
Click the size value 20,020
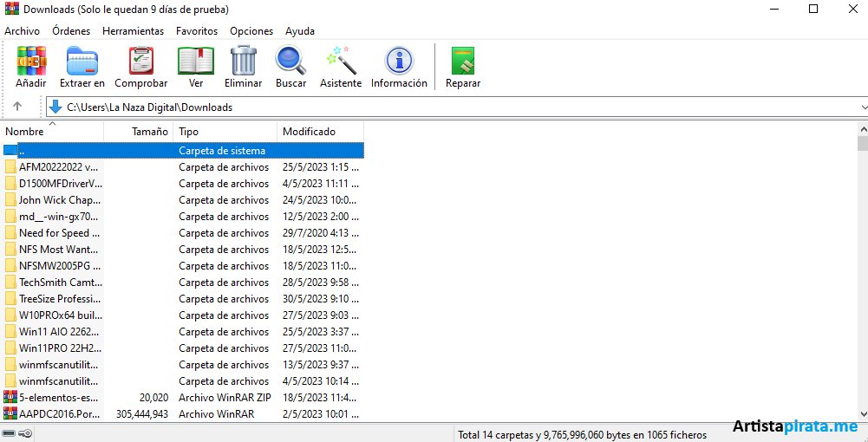click(153, 398)
